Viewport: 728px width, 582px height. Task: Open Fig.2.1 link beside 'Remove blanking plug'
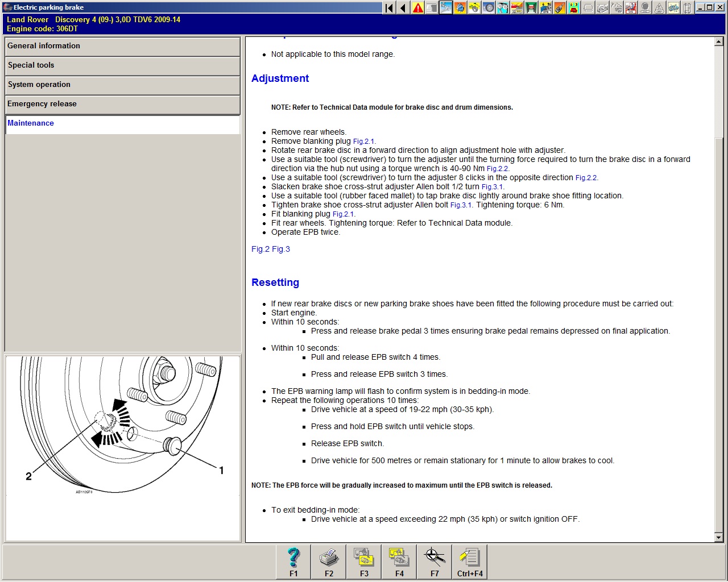363,142
